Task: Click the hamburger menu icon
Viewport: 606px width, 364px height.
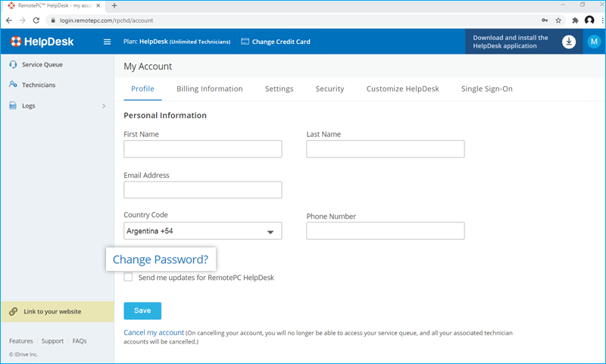Action: (107, 42)
